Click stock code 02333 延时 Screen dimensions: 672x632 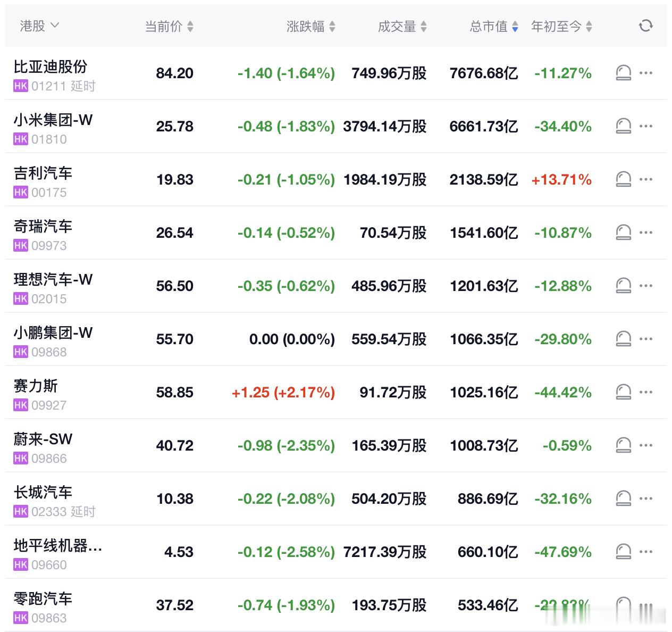(x=63, y=512)
